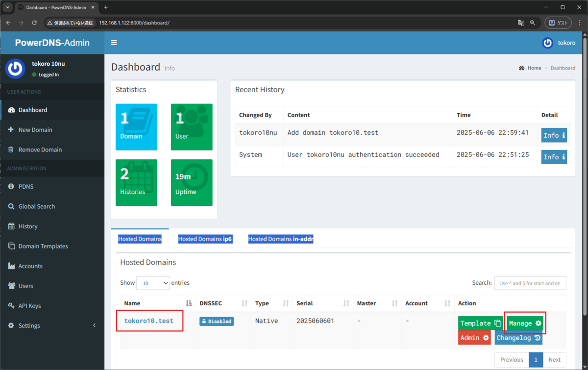
Task: Go back in browser
Action: (8, 23)
